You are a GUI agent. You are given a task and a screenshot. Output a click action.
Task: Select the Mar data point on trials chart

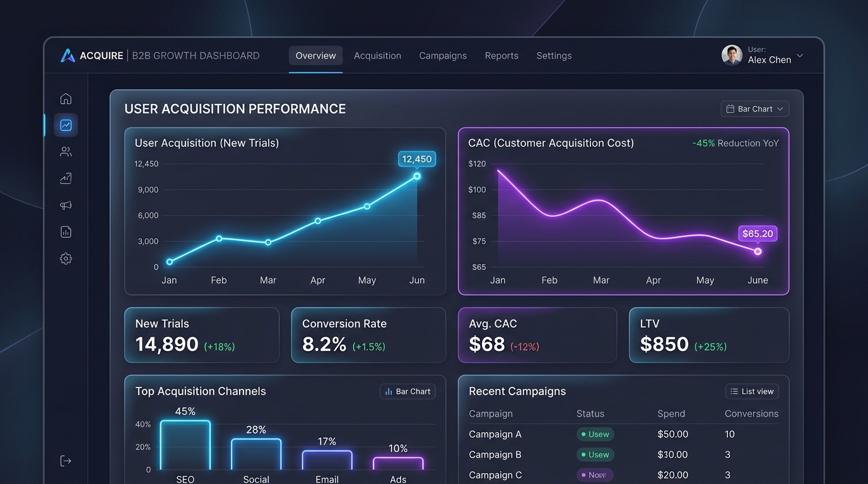[x=268, y=242]
